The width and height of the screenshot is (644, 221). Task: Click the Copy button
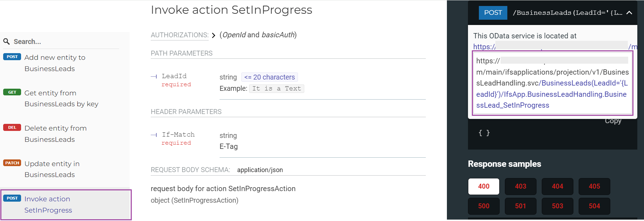[x=613, y=121]
